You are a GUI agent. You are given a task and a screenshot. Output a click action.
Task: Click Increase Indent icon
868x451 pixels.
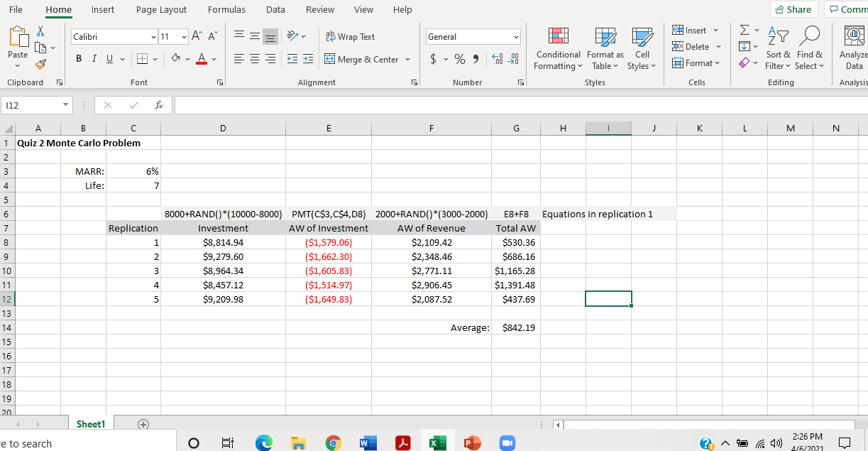tap(307, 60)
